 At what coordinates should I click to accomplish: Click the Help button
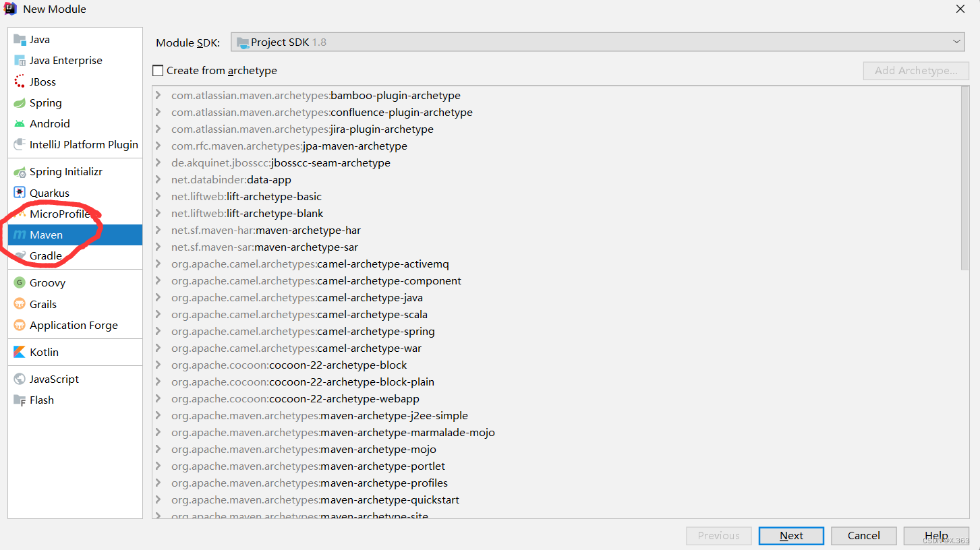point(936,535)
